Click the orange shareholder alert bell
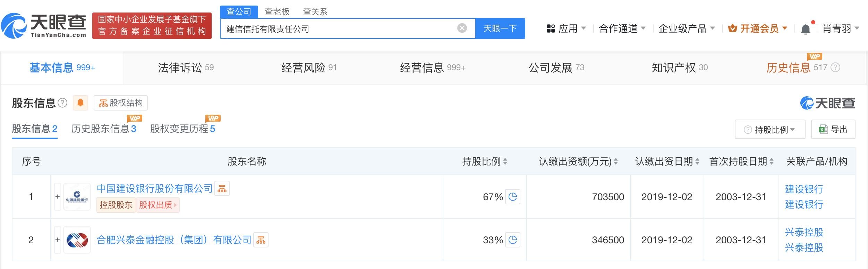The image size is (868, 269). point(80,103)
